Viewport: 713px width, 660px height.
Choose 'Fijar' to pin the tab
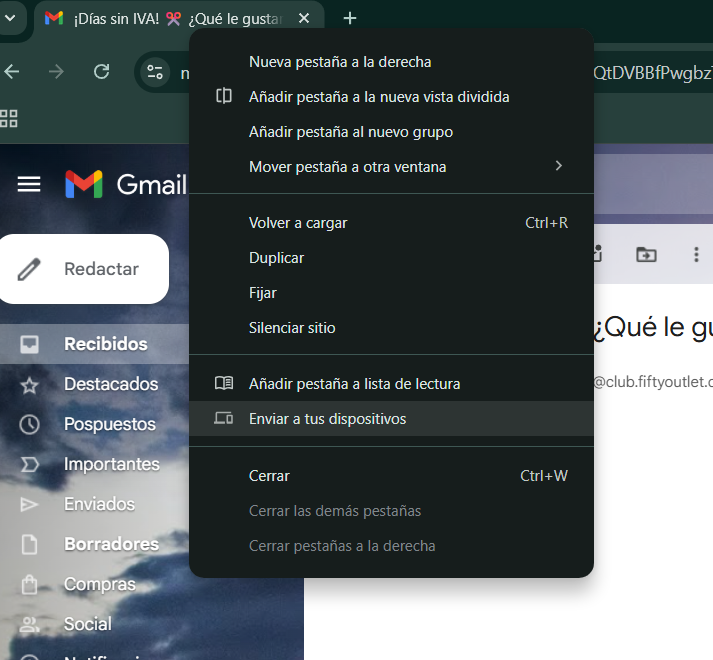click(x=263, y=293)
